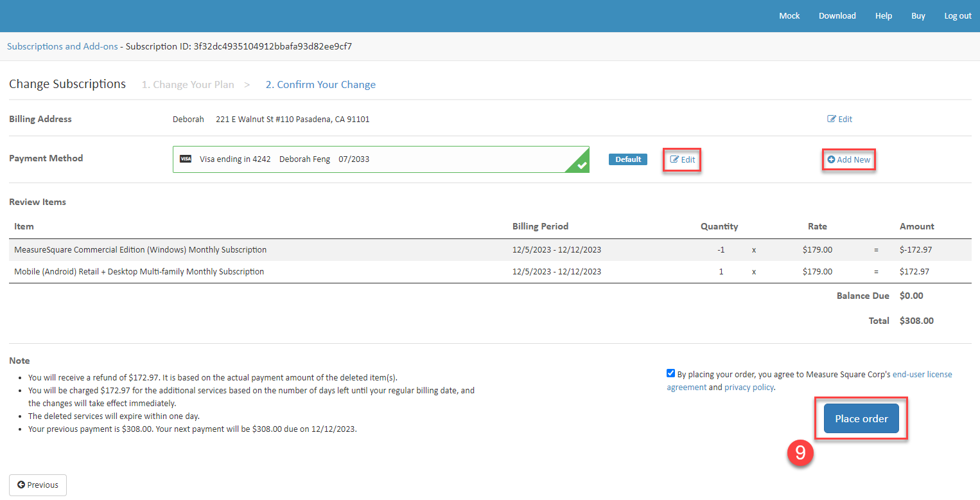Go back to step 1. Change Your Plan
This screenshot has width=980, height=500.
pos(188,85)
